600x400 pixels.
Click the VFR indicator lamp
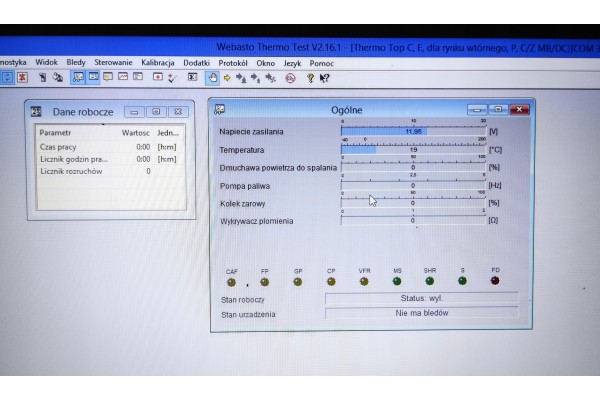[x=364, y=281]
